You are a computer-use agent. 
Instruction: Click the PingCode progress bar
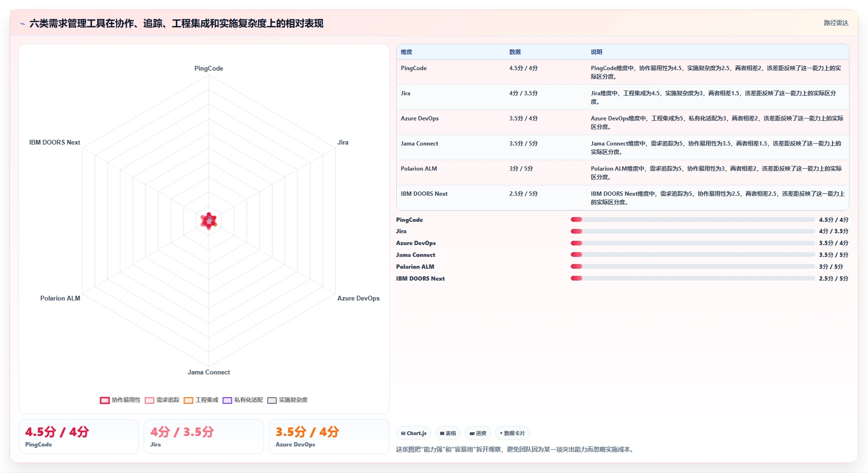[x=693, y=219]
